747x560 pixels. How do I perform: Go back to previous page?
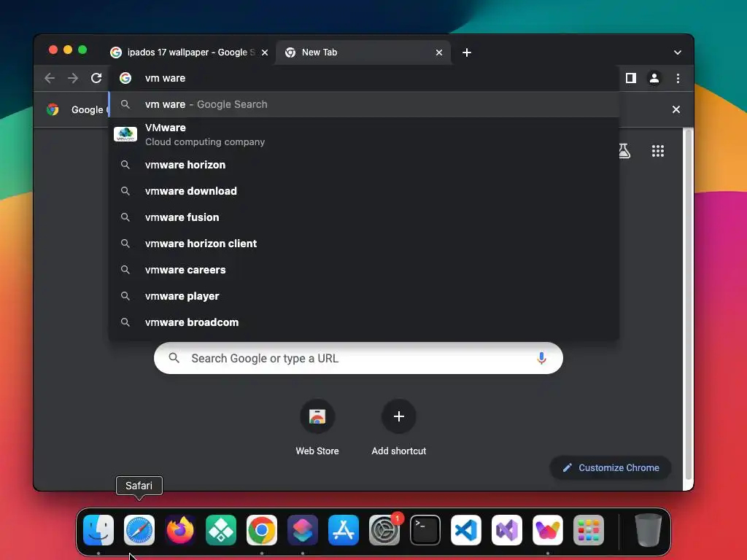pyautogui.click(x=50, y=78)
